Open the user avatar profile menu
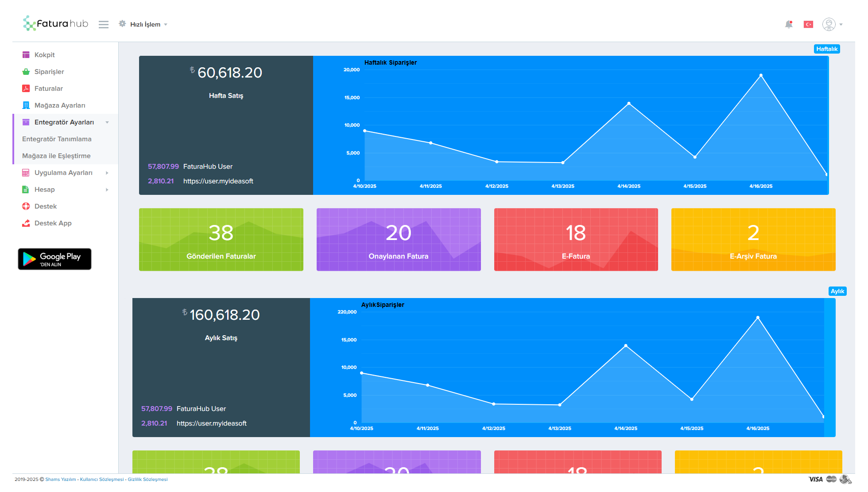The width and height of the screenshot is (868, 492). tap(829, 24)
